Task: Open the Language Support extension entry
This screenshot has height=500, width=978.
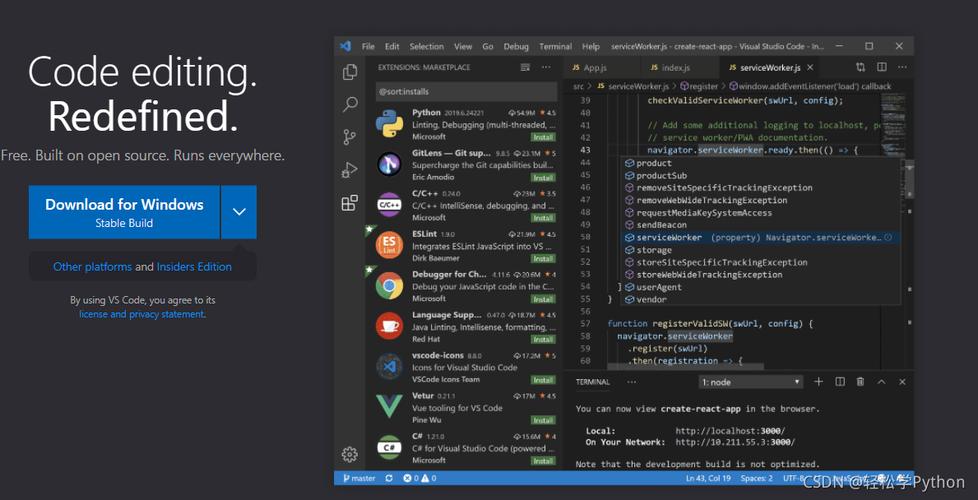Action: (x=466, y=327)
